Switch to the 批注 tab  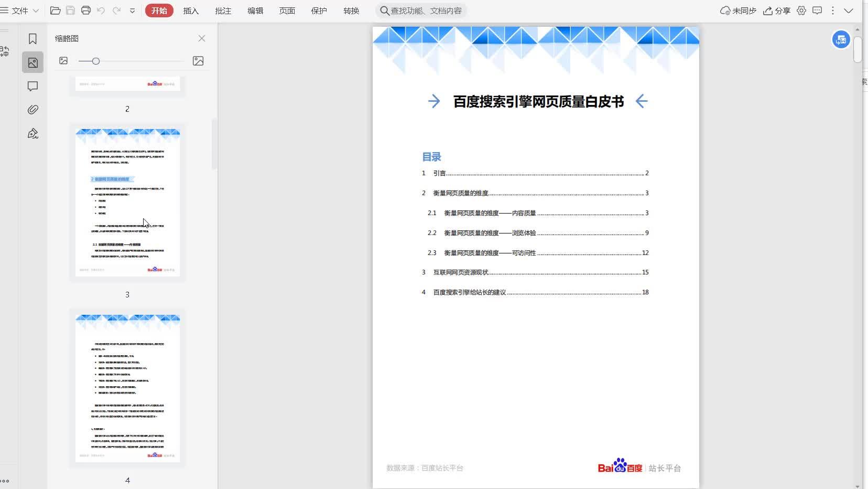click(223, 10)
